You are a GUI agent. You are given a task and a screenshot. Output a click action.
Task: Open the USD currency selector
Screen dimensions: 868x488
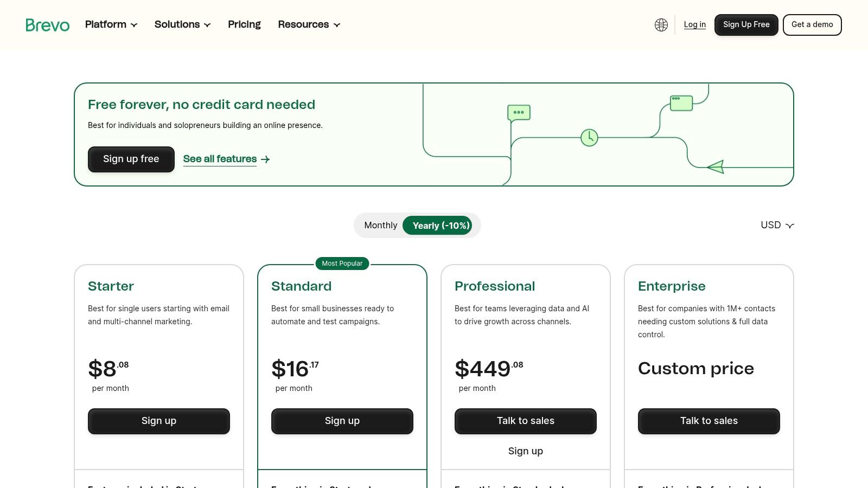tap(777, 225)
